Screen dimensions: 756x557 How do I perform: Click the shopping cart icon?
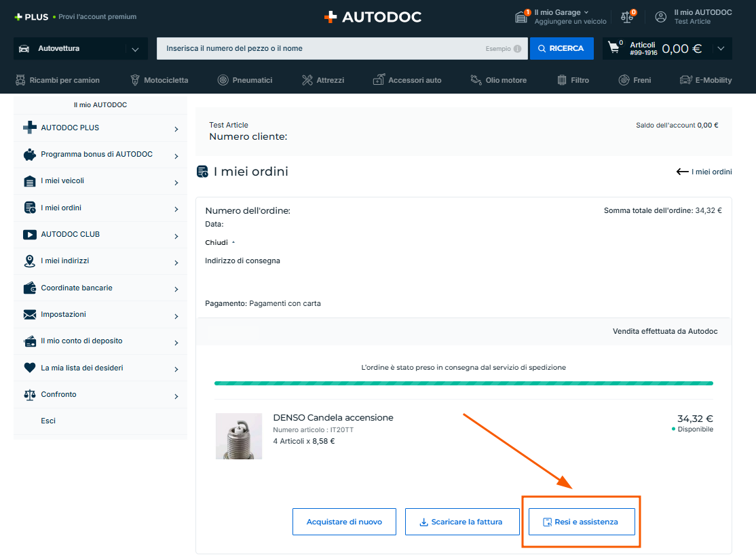pos(614,48)
